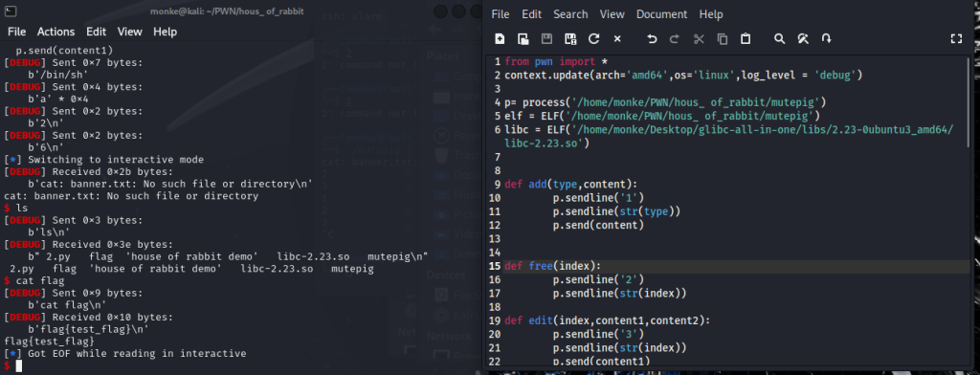The width and height of the screenshot is (980, 375).
Task: Open the text editor's View menu
Action: pos(612,13)
